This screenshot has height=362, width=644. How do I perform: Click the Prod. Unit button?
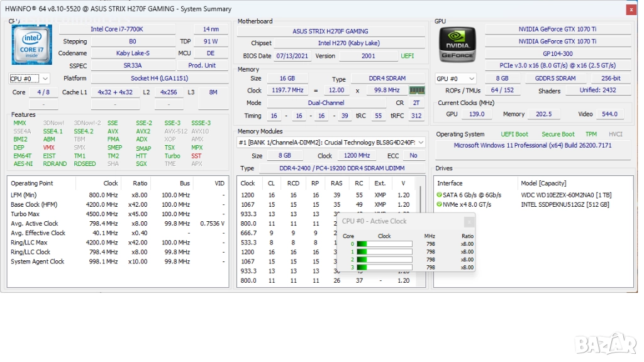pos(202,65)
